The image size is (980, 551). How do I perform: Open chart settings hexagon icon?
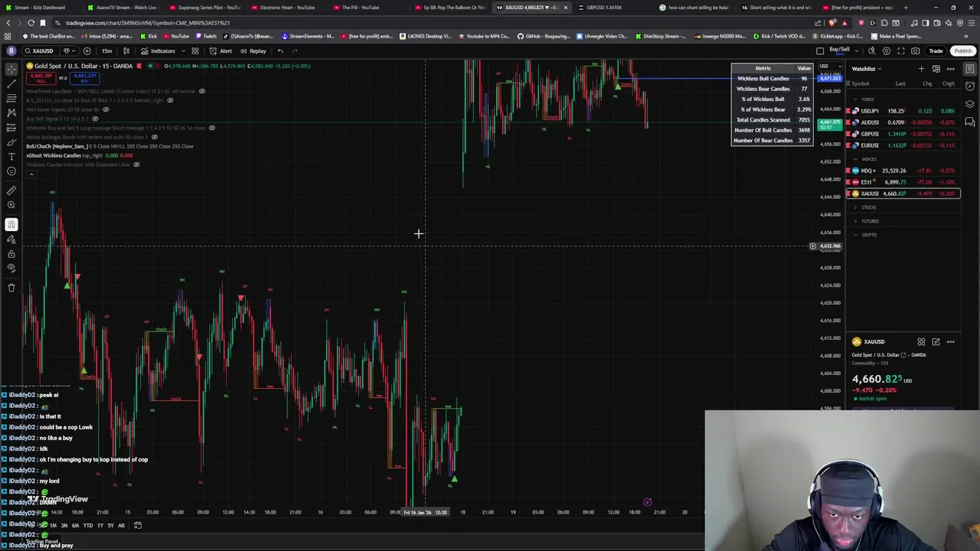[x=887, y=51]
